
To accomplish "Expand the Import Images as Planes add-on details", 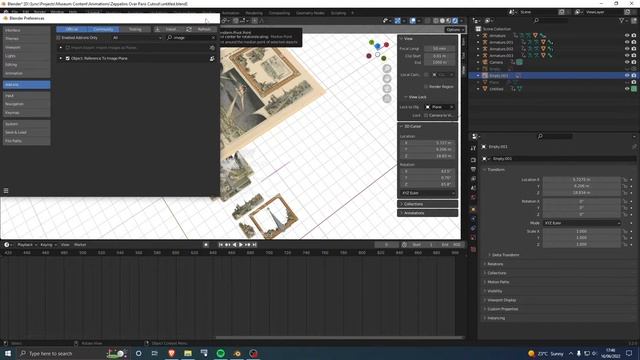I will pyautogui.click(x=61, y=48).
